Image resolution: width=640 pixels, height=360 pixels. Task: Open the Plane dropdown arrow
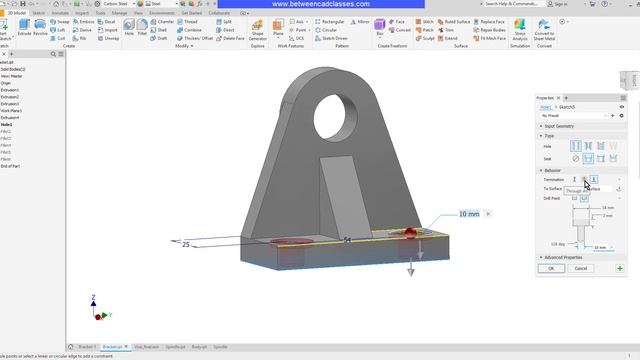coord(278,38)
